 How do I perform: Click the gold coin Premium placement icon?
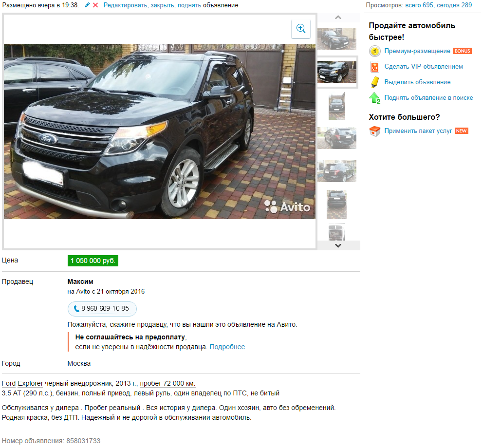(375, 51)
